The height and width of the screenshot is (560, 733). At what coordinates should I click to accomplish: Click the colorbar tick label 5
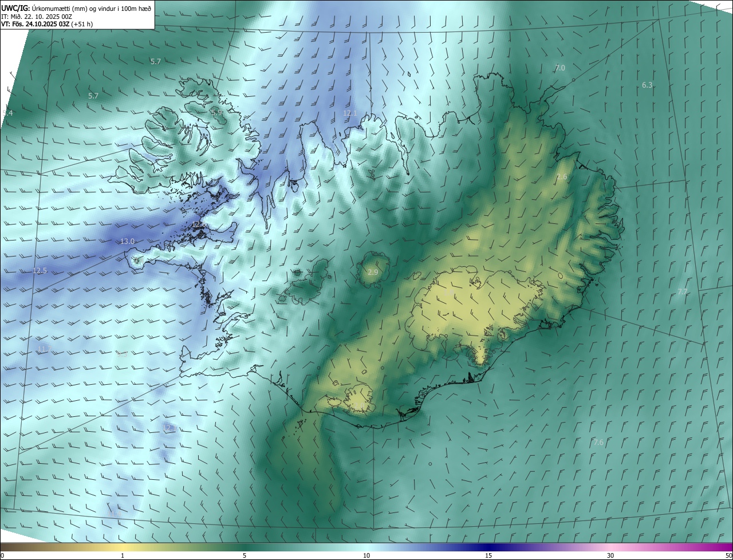pyautogui.click(x=245, y=555)
